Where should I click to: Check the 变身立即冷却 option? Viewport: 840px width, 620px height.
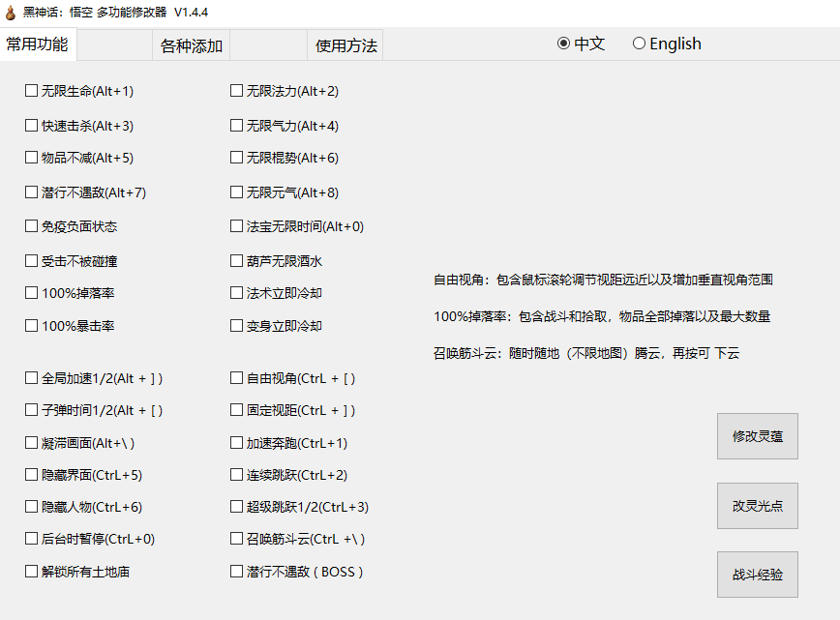[x=236, y=326]
